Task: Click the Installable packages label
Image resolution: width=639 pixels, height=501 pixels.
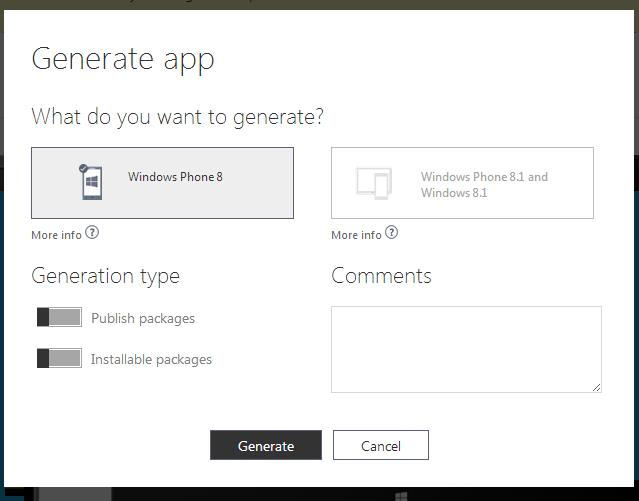Action: pyautogui.click(x=151, y=359)
